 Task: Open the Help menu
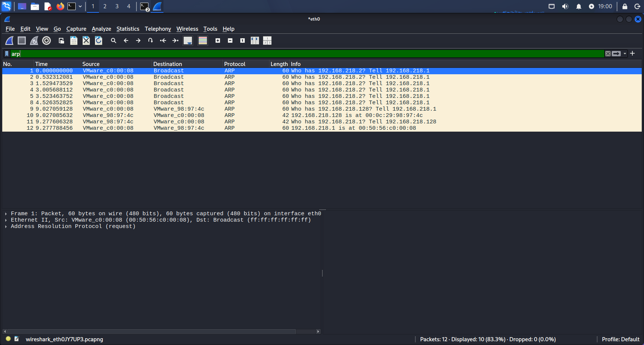(x=228, y=29)
